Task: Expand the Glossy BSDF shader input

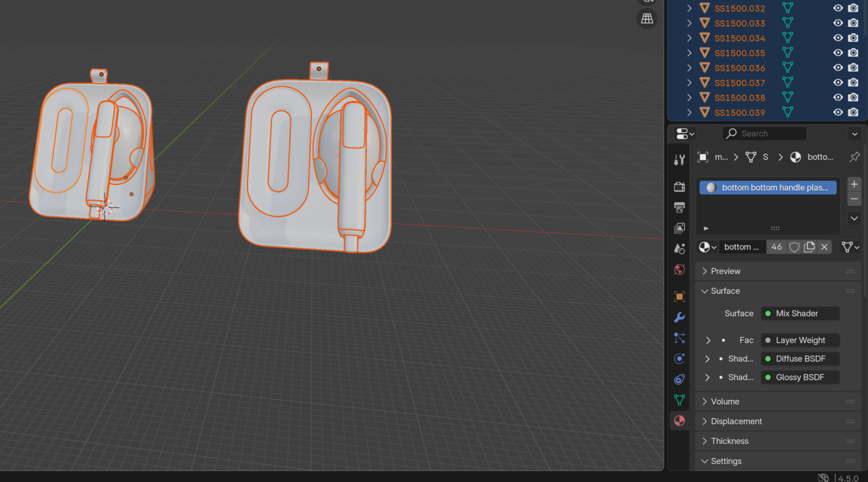Action: (x=708, y=377)
